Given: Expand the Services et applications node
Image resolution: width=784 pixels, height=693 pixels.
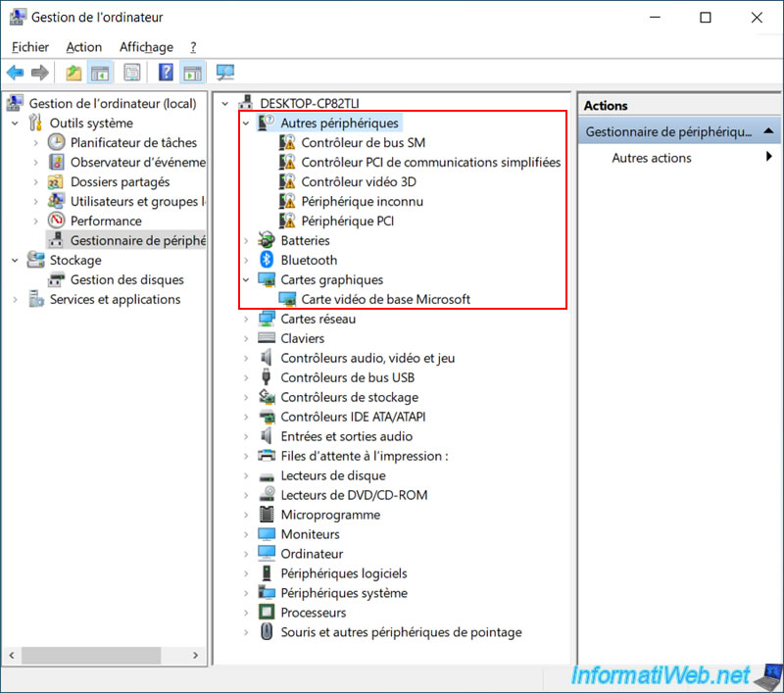Looking at the screenshot, I should click(15, 300).
